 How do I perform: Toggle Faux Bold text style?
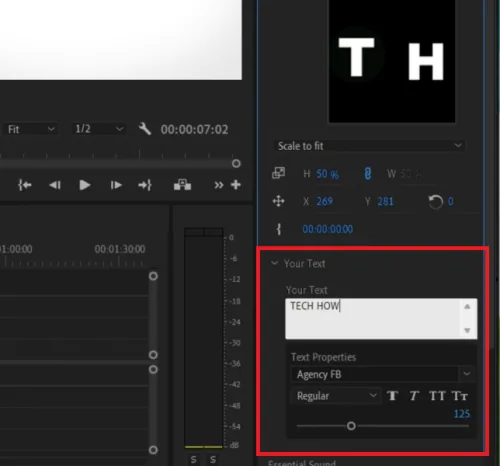(392, 396)
